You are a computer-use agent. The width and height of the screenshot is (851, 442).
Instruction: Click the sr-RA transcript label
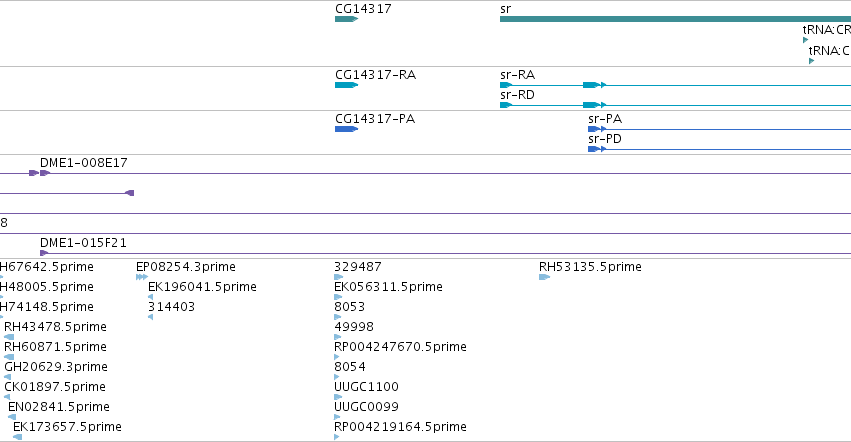click(517, 75)
